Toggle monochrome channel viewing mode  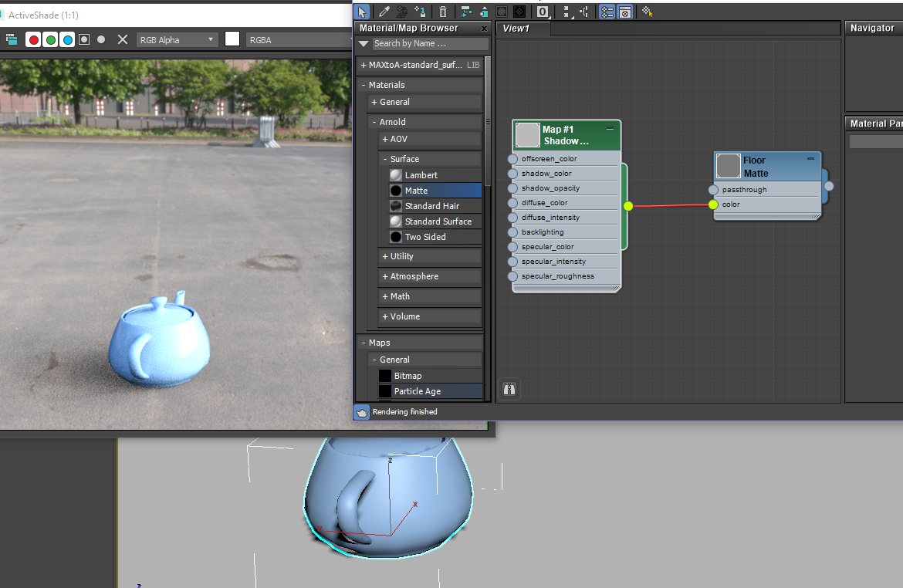[102, 39]
